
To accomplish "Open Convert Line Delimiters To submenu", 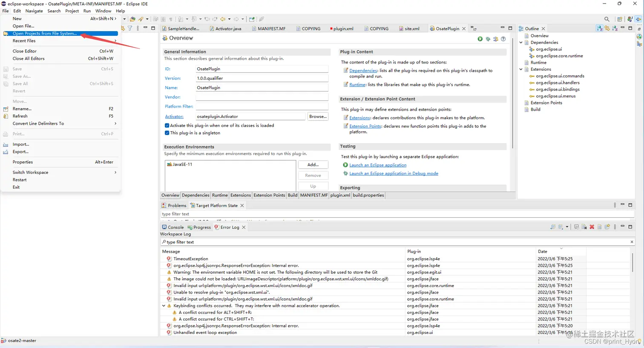I will point(60,124).
